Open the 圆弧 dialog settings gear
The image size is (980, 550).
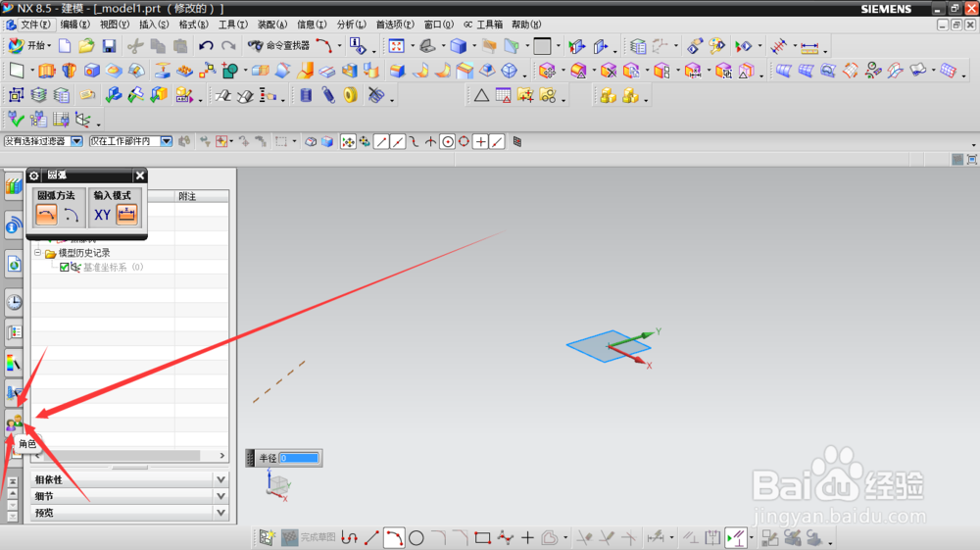tap(34, 175)
